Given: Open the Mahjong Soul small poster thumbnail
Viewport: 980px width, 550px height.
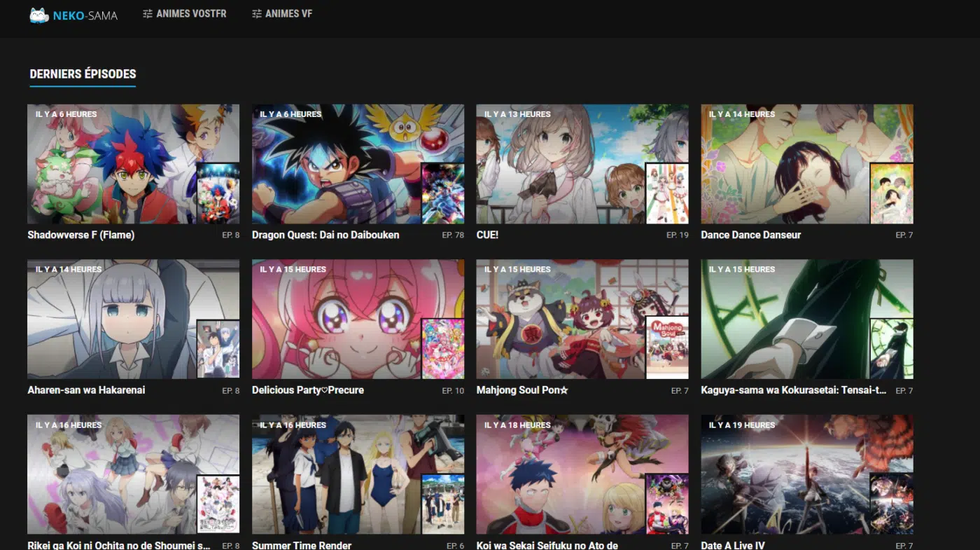Looking at the screenshot, I should 667,348.
